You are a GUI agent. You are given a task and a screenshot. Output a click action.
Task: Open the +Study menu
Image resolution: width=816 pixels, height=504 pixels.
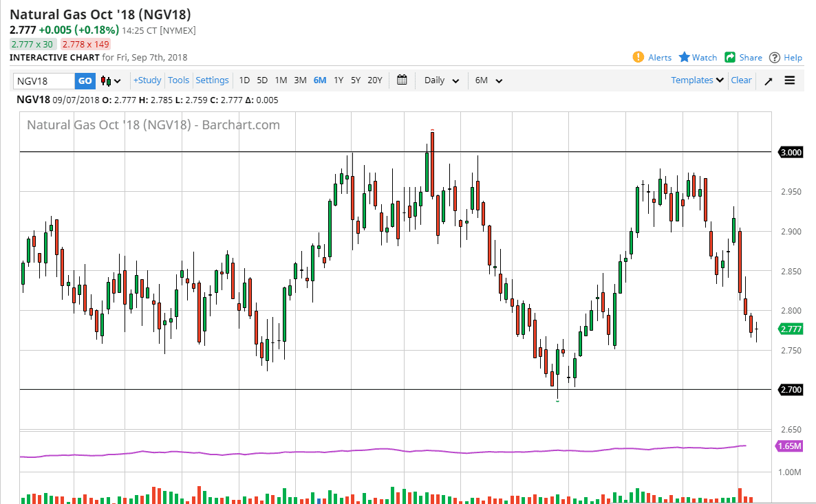point(147,80)
